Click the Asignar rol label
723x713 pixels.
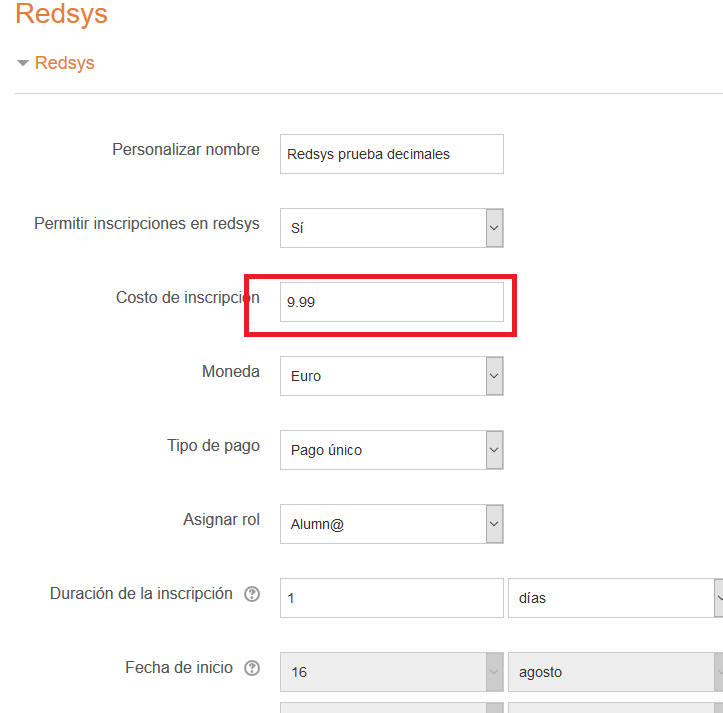click(x=221, y=519)
